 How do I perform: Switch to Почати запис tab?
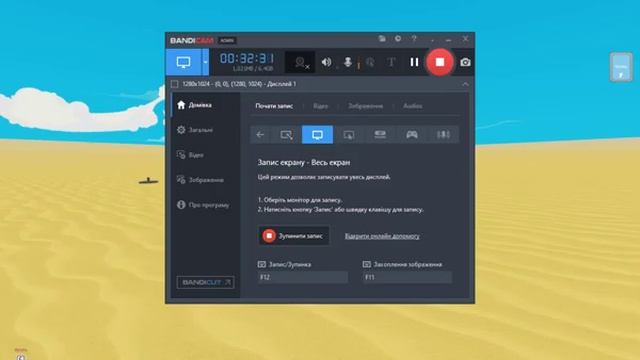tap(274, 106)
